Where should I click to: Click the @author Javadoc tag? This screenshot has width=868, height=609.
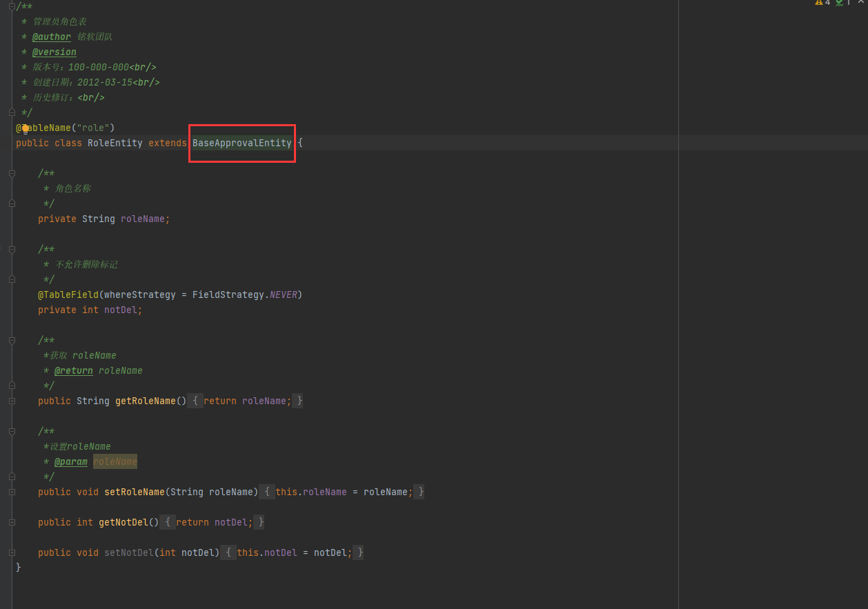pyautogui.click(x=52, y=37)
